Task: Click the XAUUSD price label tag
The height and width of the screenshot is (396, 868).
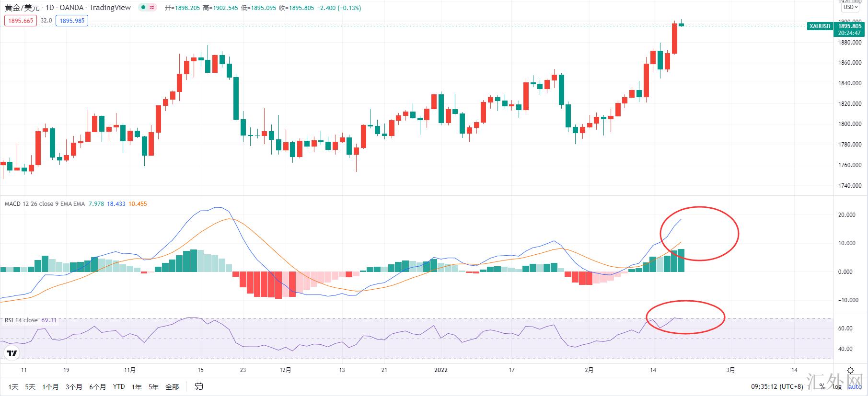Action: pos(820,26)
